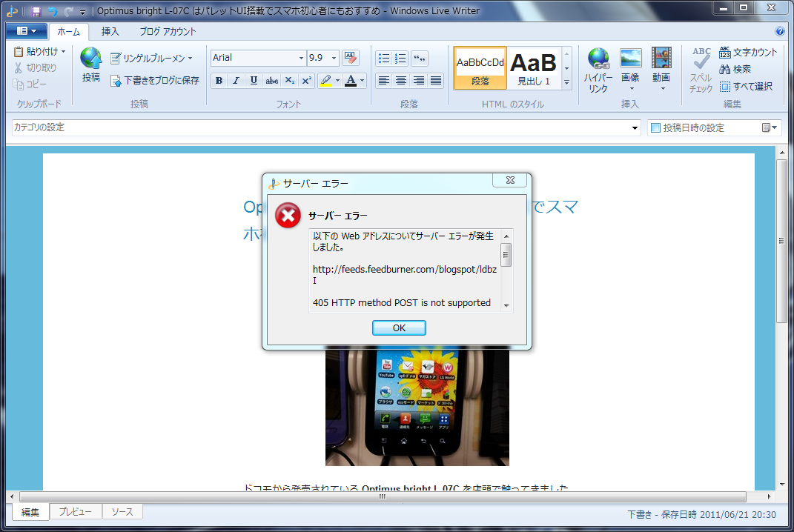The height and width of the screenshot is (532, 794).
Task: Save draft to blog (下書きをブログに保存)
Action: coord(155,81)
